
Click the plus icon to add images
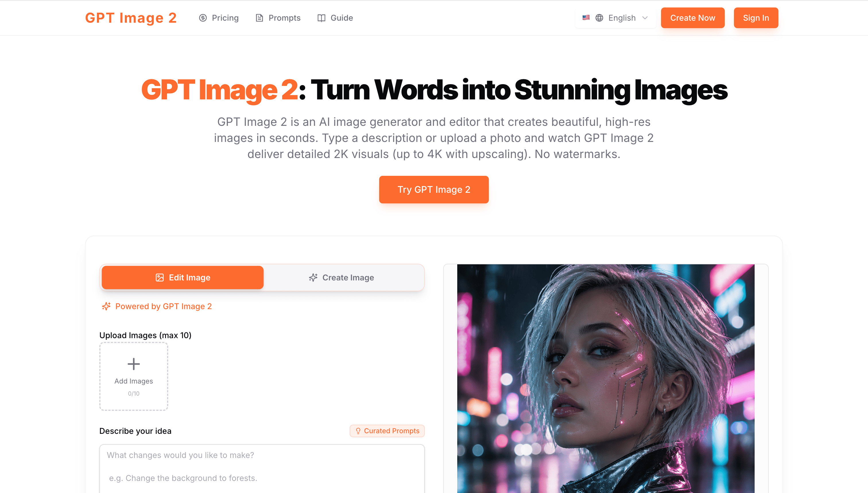(x=134, y=364)
